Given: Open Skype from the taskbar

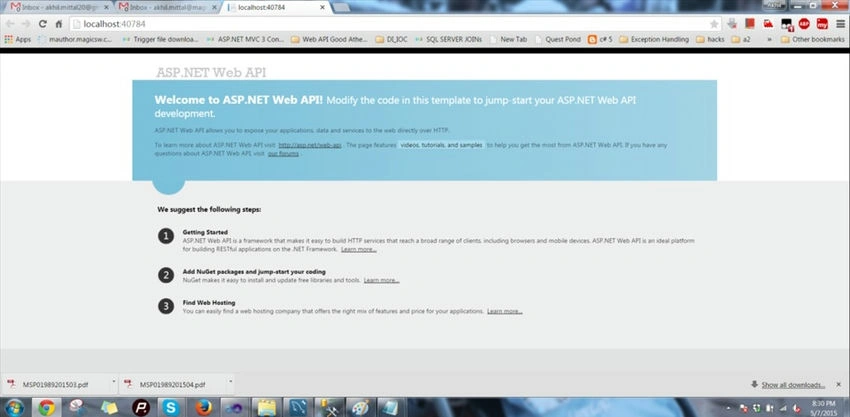Looking at the screenshot, I should pos(171,407).
